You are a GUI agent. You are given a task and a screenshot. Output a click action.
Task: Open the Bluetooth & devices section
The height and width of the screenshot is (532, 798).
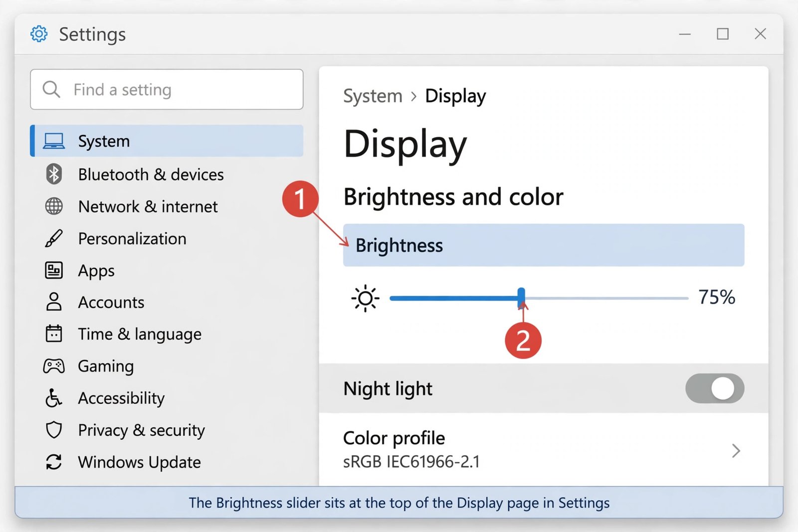pos(151,175)
